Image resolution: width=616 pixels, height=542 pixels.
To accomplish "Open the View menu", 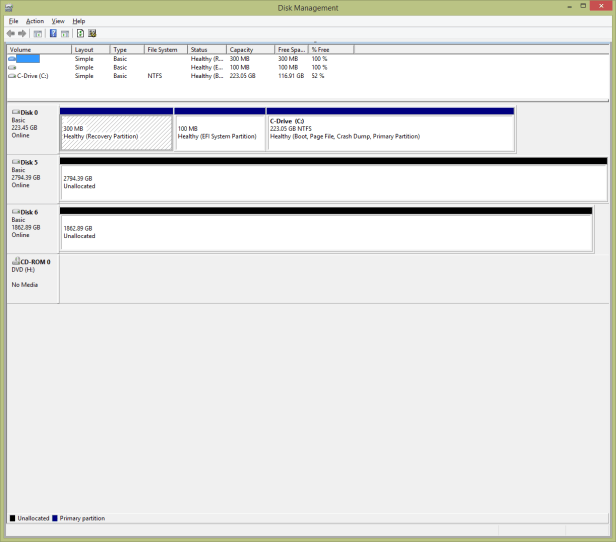I will [x=58, y=20].
